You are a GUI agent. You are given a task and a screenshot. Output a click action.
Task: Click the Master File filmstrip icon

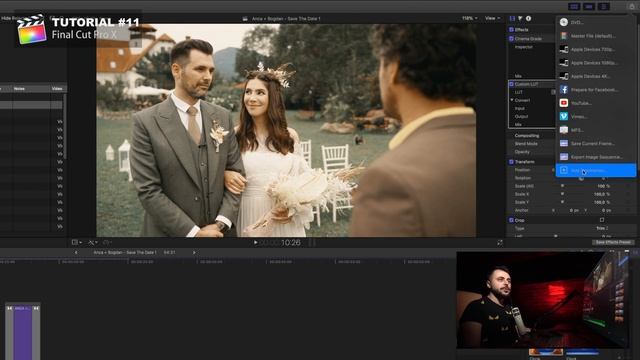564,36
